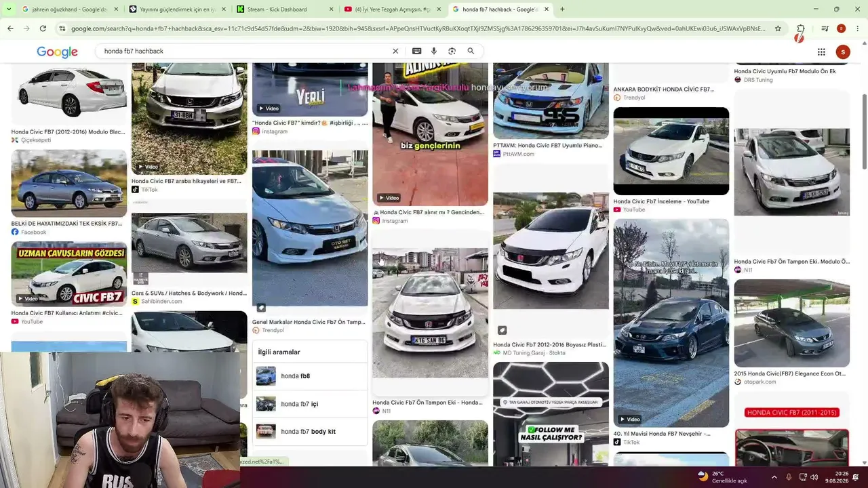868x488 pixels.
Task: Open the white Civic '16 SAN 86' plate image
Action: [x=430, y=312]
